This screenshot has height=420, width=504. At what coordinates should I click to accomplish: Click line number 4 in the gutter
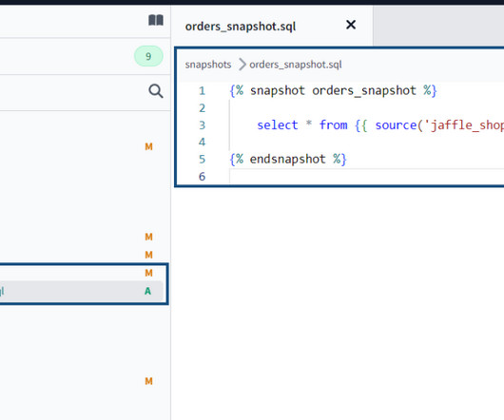pos(202,142)
